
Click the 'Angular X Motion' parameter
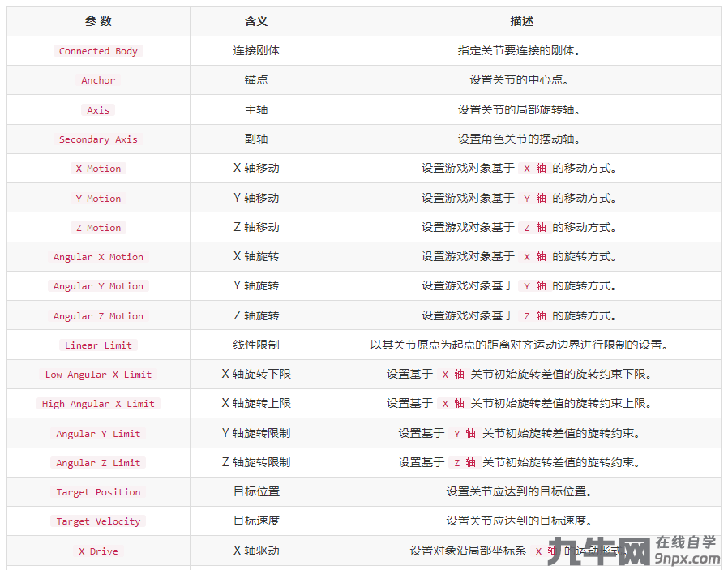tap(98, 257)
